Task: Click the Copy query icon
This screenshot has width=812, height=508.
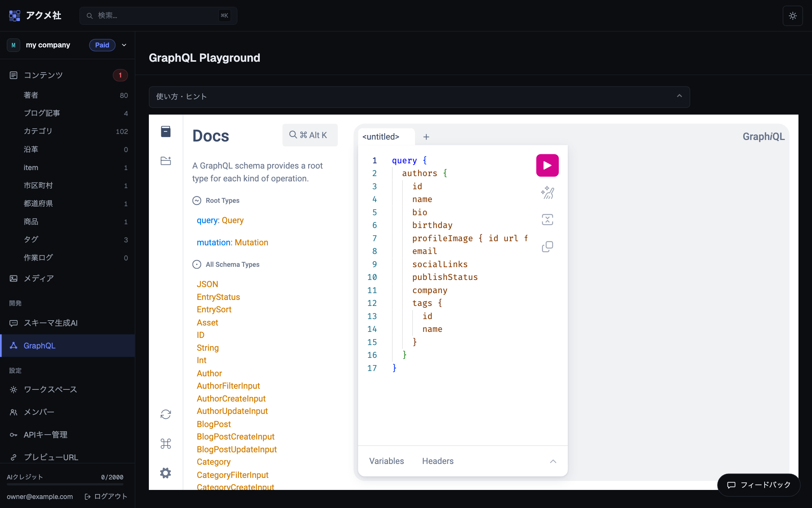Action: 547,247
